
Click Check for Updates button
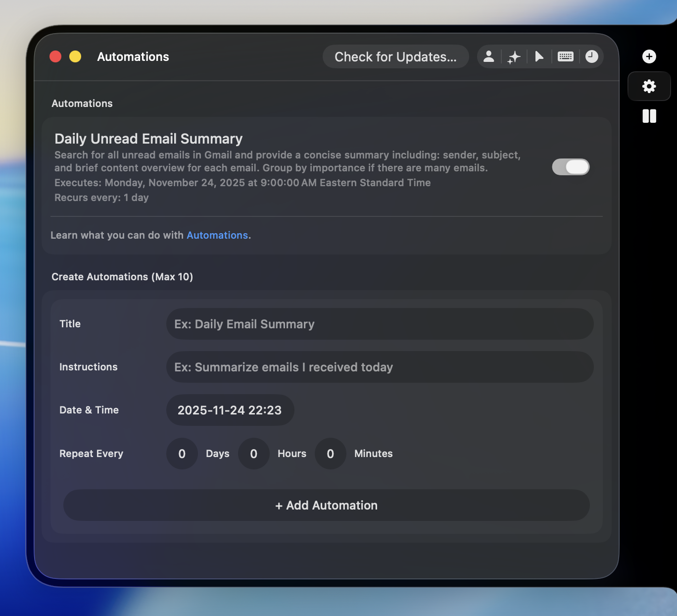[395, 57]
